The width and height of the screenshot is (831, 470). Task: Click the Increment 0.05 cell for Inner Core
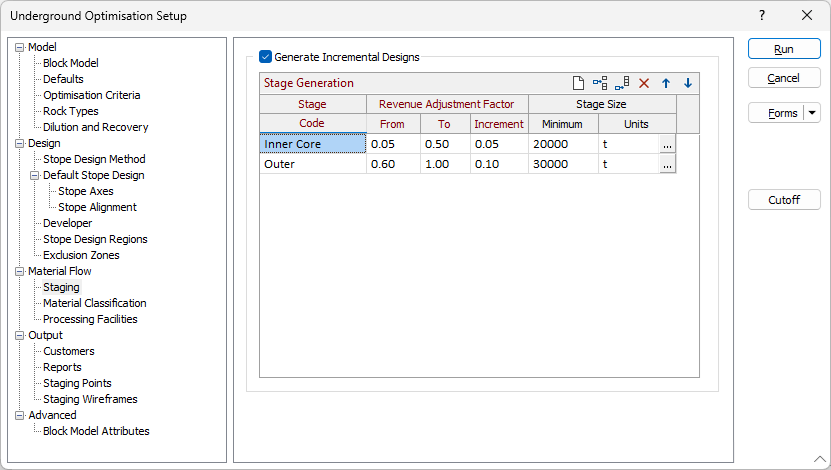coord(499,144)
